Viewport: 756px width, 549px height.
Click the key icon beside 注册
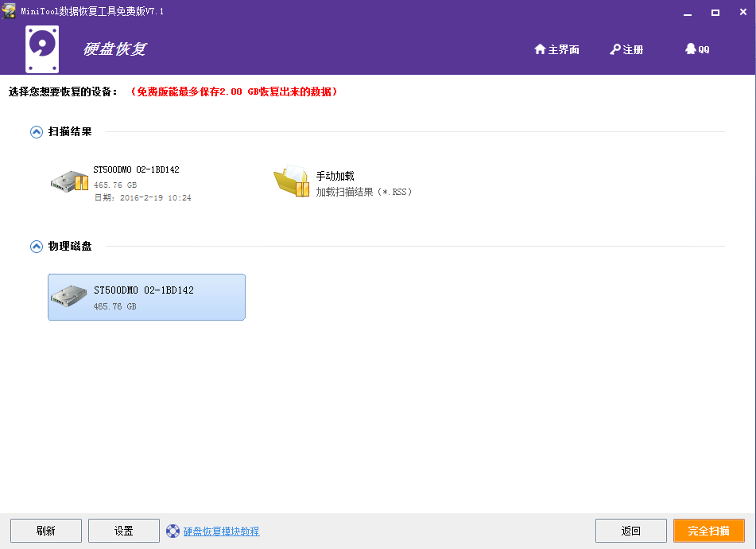[x=615, y=49]
